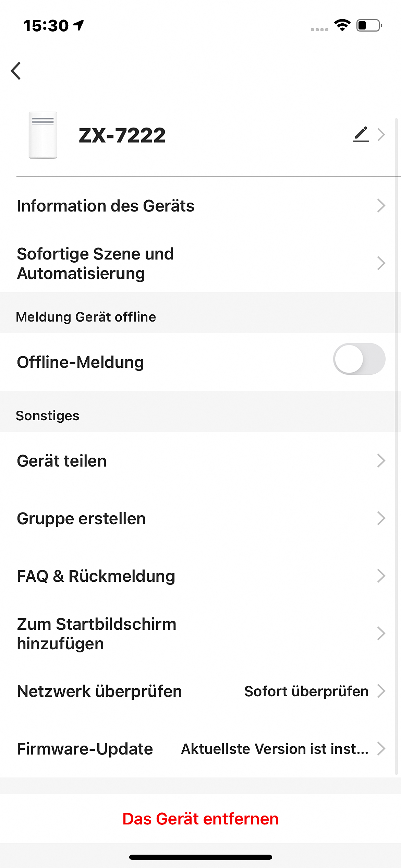
Task: Open chevron for Information des Geräts
Action: [381, 206]
